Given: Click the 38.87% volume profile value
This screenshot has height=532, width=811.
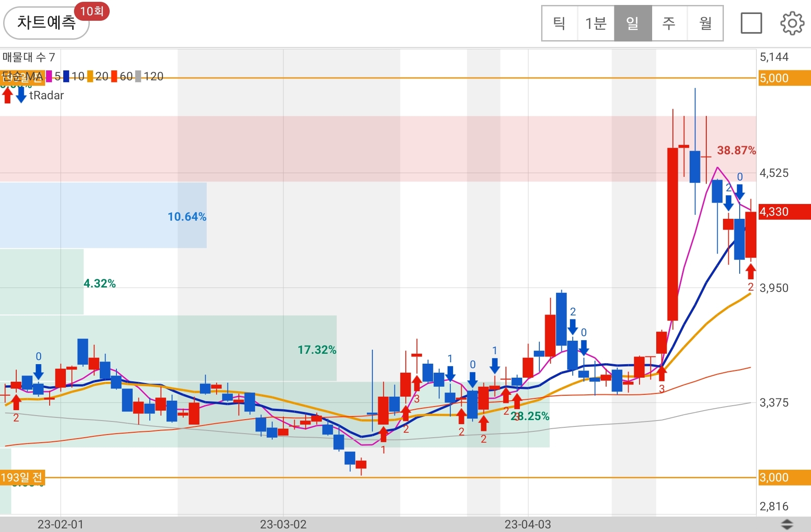Looking at the screenshot, I should click(x=736, y=150).
